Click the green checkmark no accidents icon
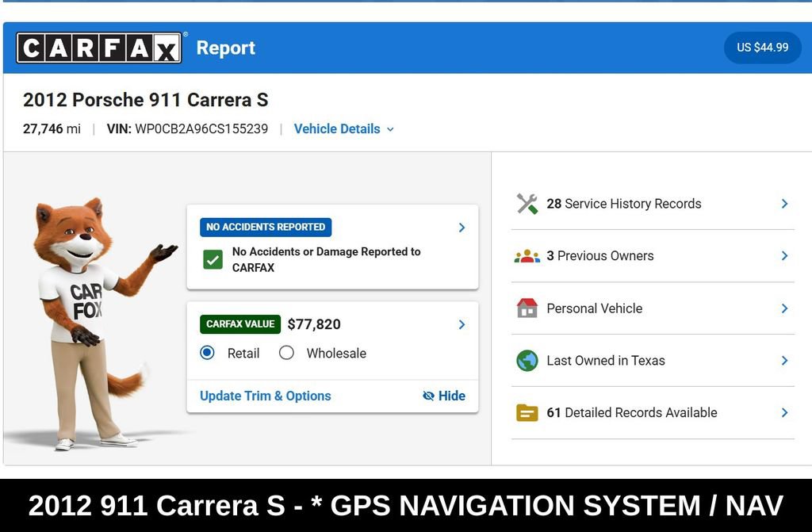 (x=213, y=259)
